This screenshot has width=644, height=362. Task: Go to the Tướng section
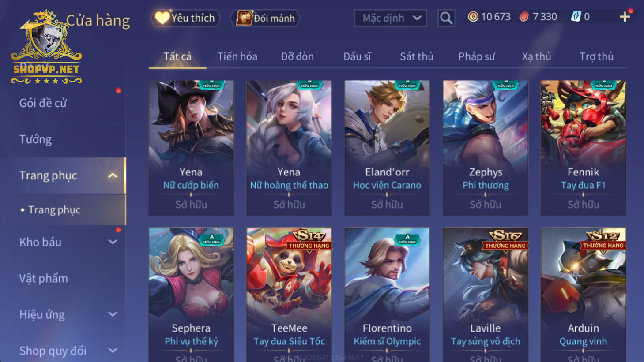tap(35, 139)
